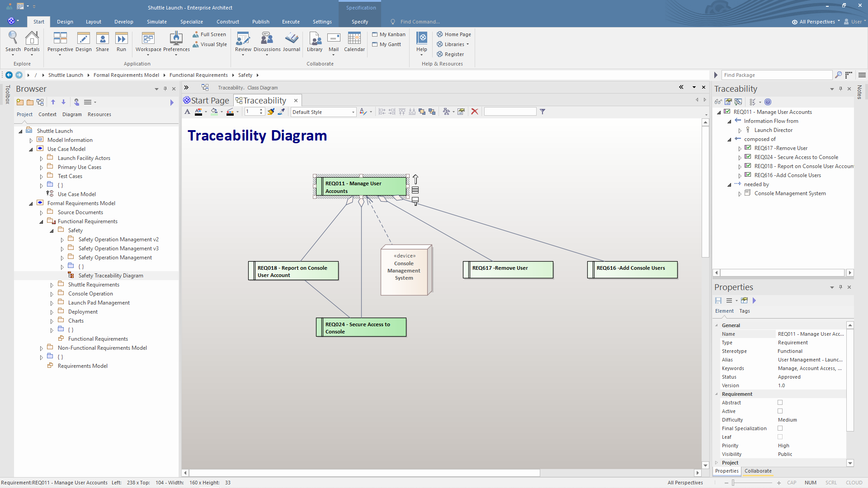Open the fill color swatch in diagram toolbar

pyautogui.click(x=214, y=112)
